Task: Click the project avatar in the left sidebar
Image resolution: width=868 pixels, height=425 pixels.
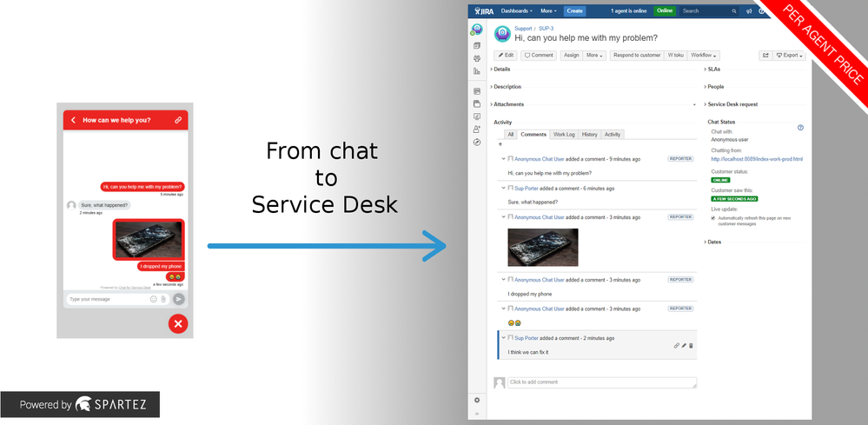Action: (x=477, y=30)
